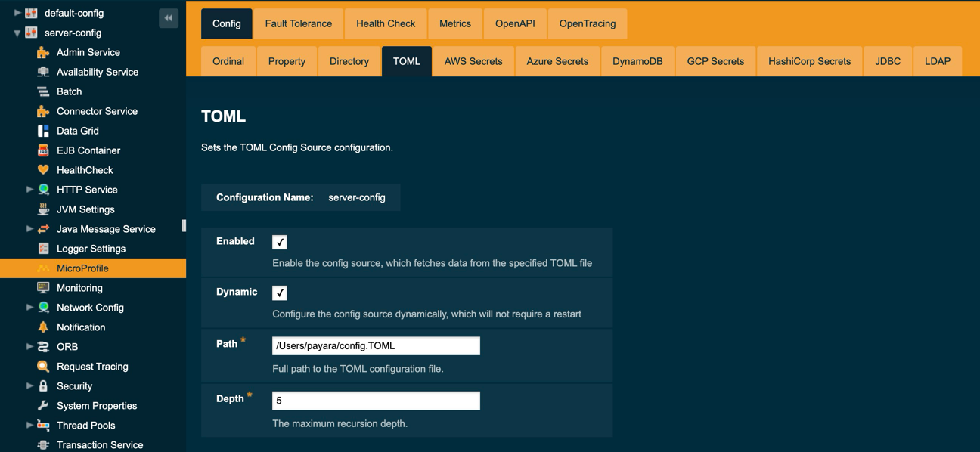Open the HealthCheck heart icon

coord(44,169)
